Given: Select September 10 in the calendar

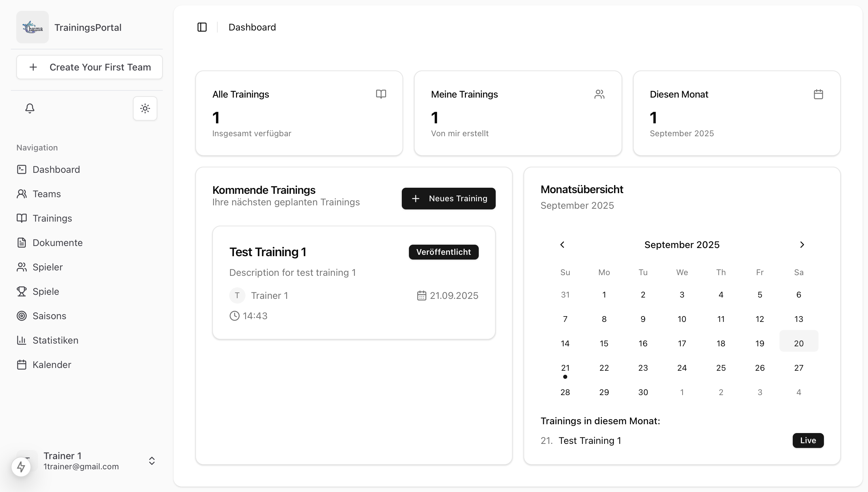Looking at the screenshot, I should coord(682,319).
